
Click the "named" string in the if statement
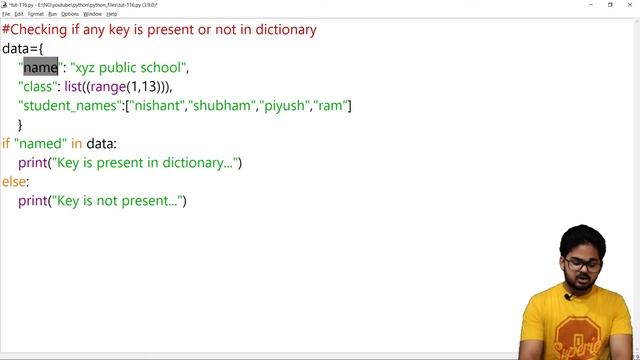(40, 144)
